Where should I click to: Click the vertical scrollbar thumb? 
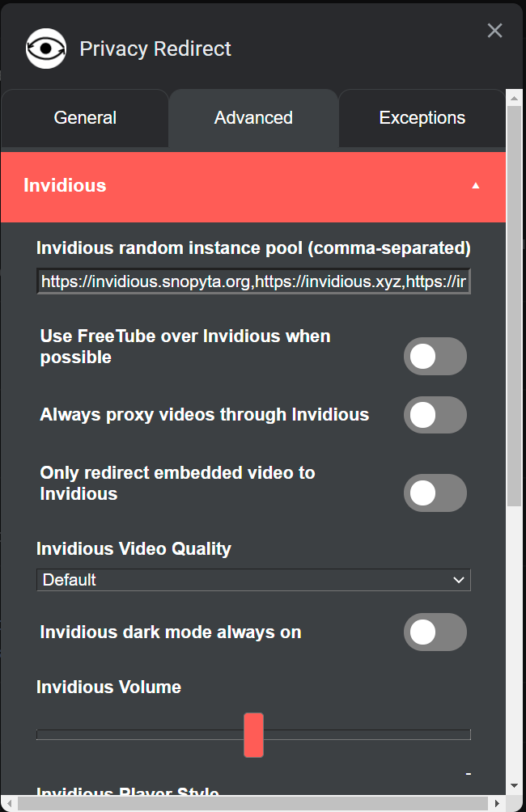[514, 307]
